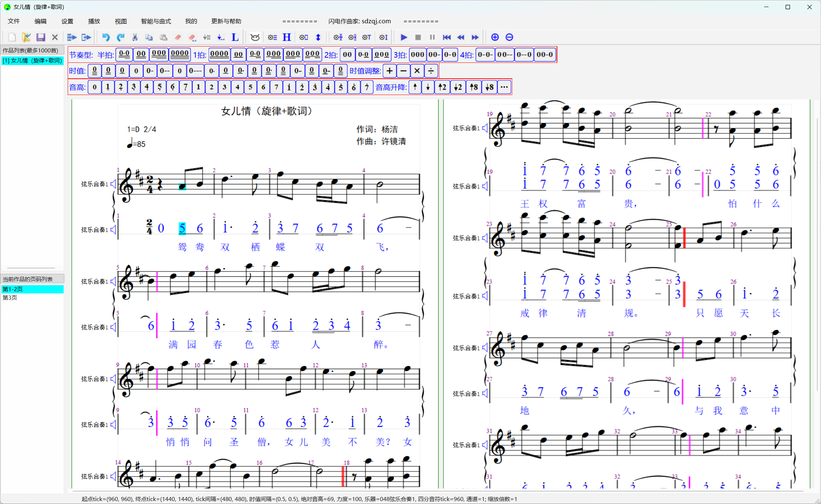
Task: Click the divide button for 时值调整
Action: pyautogui.click(x=431, y=71)
